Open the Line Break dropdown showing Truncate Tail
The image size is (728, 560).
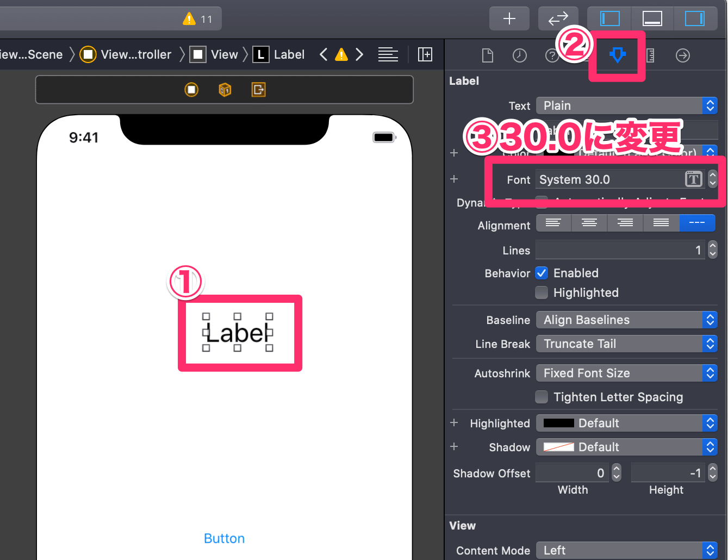click(x=627, y=344)
